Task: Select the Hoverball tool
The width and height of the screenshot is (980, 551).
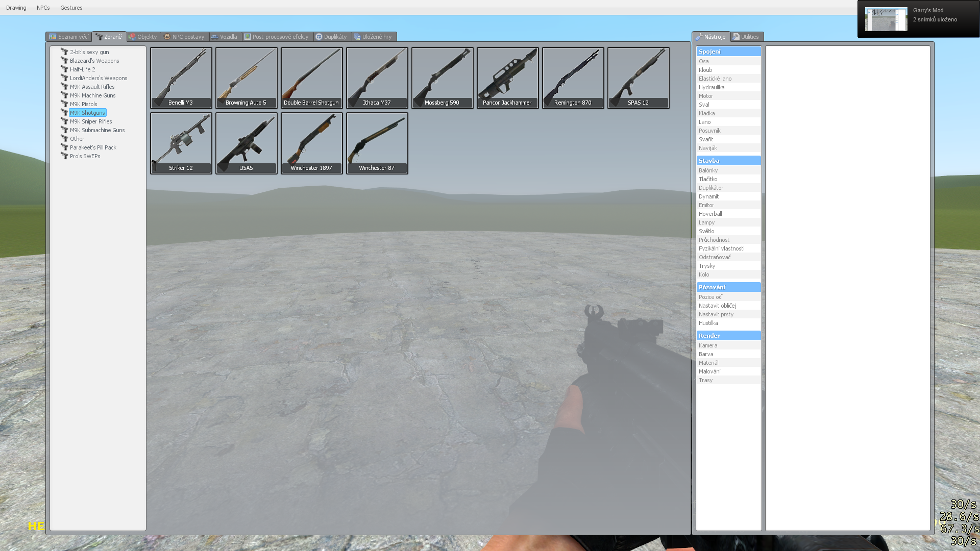Action: tap(728, 214)
